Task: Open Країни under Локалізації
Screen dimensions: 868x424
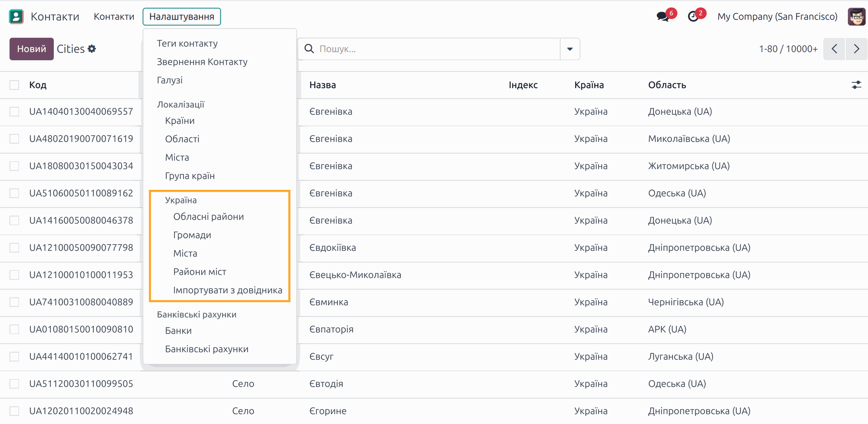Action: (x=180, y=121)
